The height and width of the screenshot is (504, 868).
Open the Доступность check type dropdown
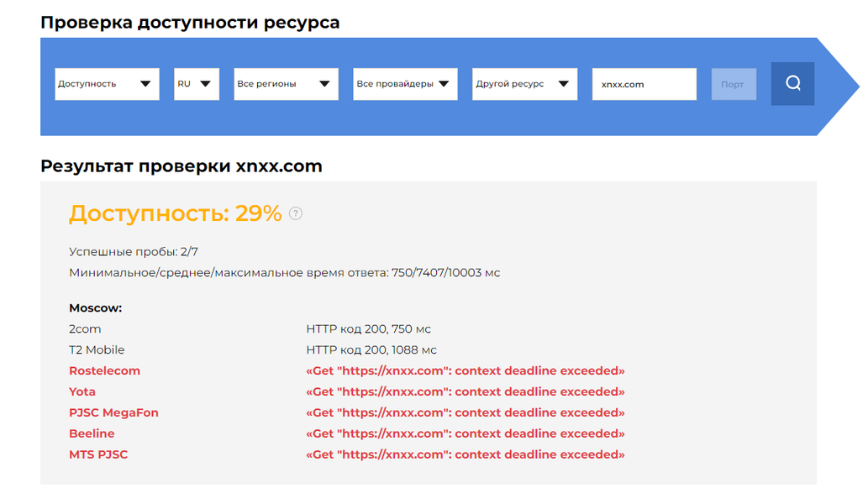click(107, 84)
